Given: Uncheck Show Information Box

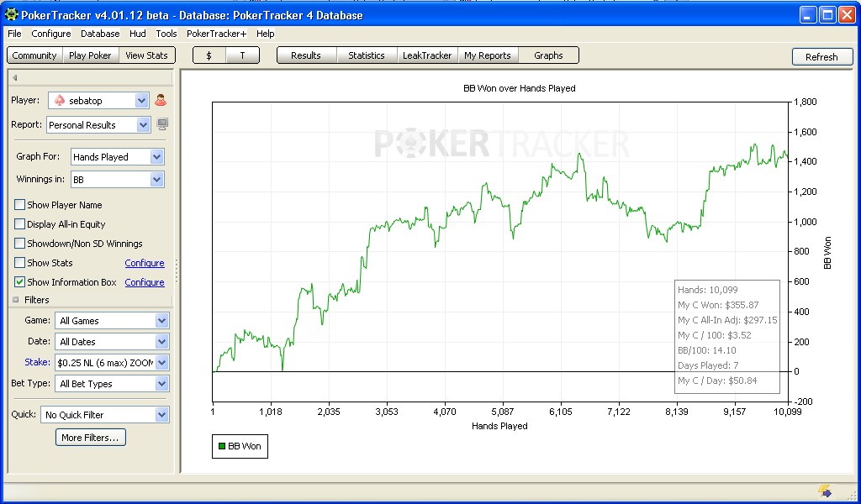Looking at the screenshot, I should click(x=20, y=282).
